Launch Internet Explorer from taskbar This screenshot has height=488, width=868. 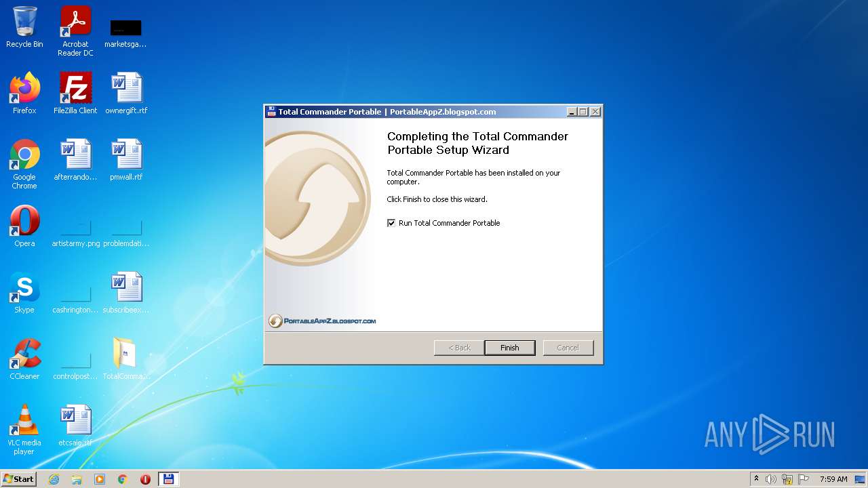coord(54,479)
